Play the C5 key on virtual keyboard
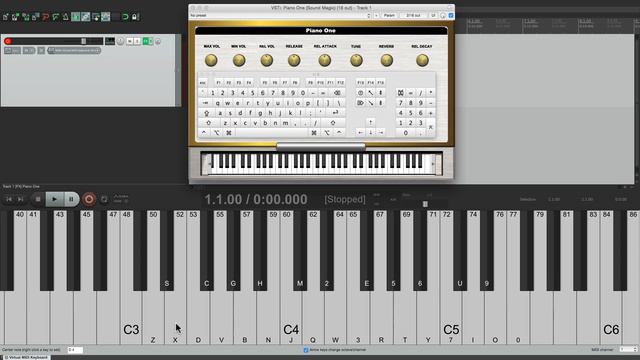 [451, 318]
